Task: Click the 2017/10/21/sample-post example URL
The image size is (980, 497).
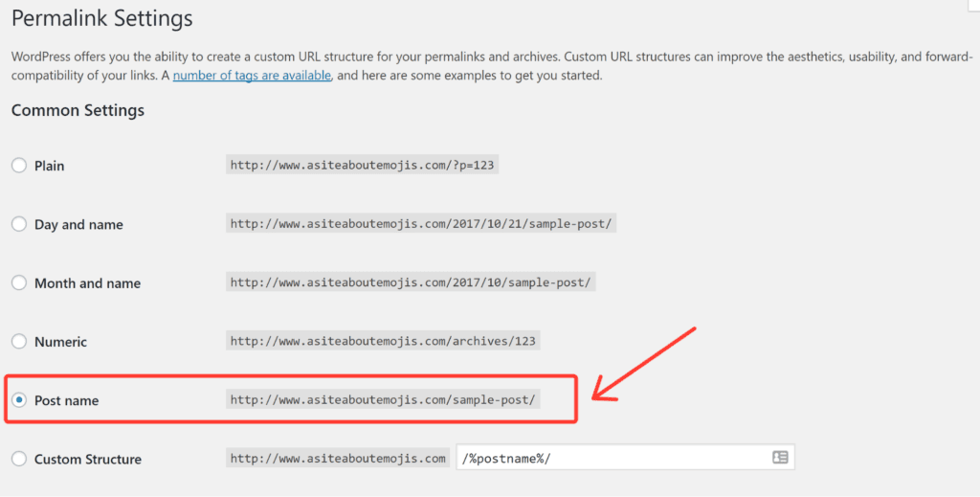Action: 421,224
